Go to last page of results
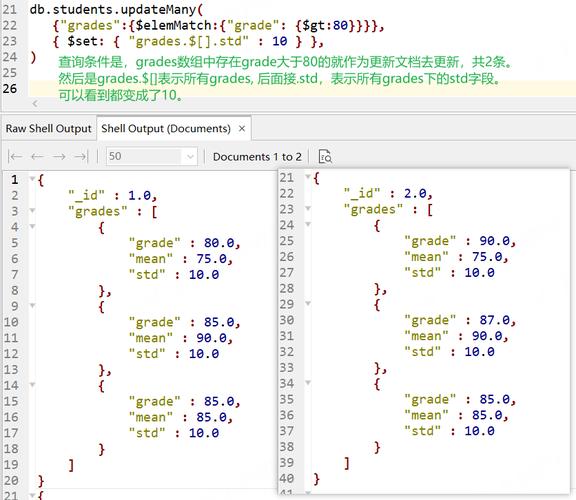This screenshot has height=500, width=576. 81,157
